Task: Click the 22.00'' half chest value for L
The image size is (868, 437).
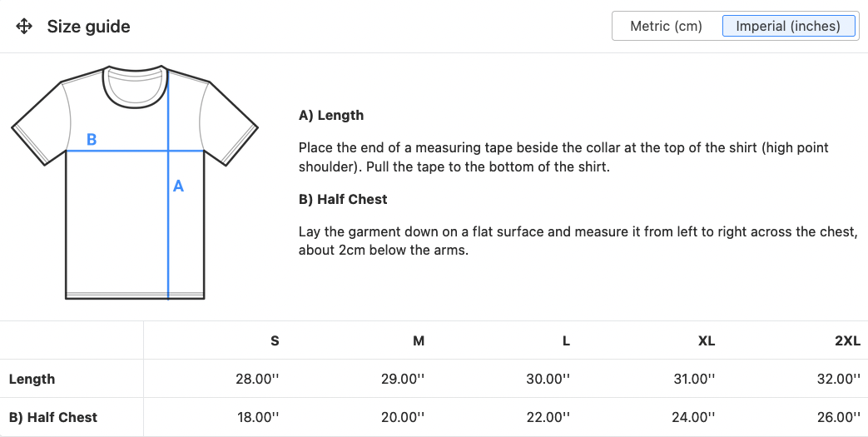Action: [548, 418]
